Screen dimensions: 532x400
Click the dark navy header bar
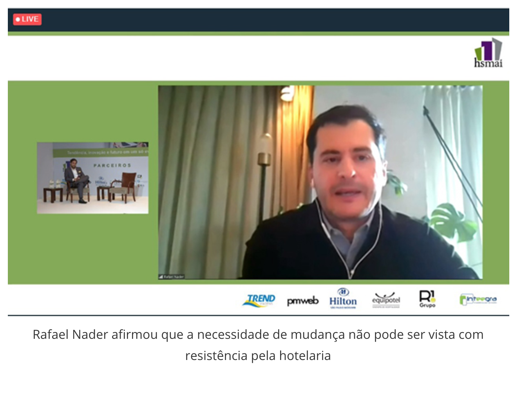[259, 20]
